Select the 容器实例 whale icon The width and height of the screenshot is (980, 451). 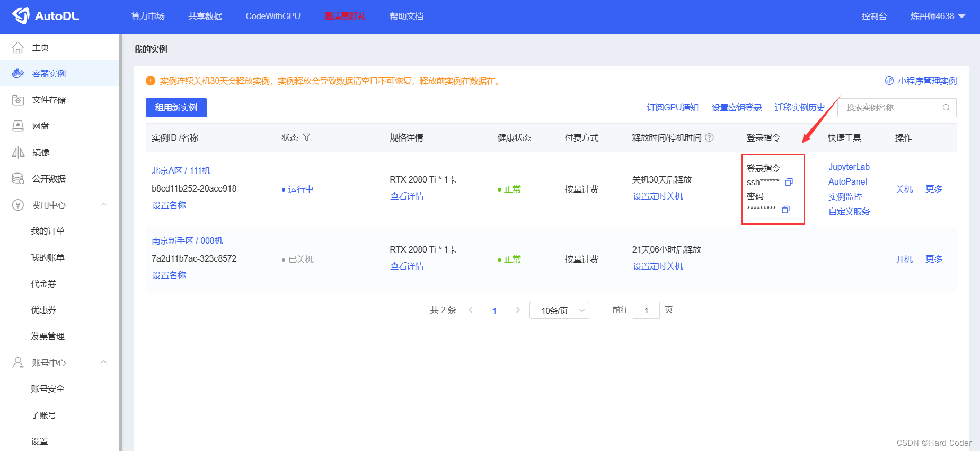(x=18, y=74)
